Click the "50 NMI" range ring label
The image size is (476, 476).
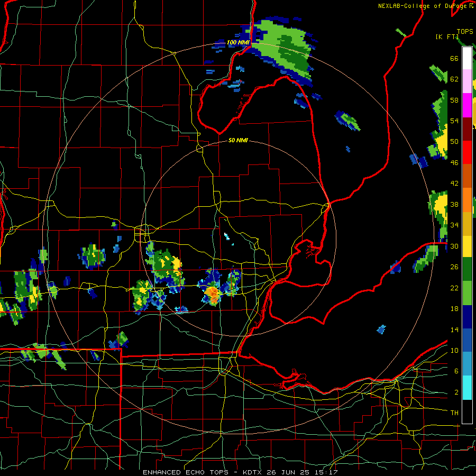pyautogui.click(x=238, y=141)
